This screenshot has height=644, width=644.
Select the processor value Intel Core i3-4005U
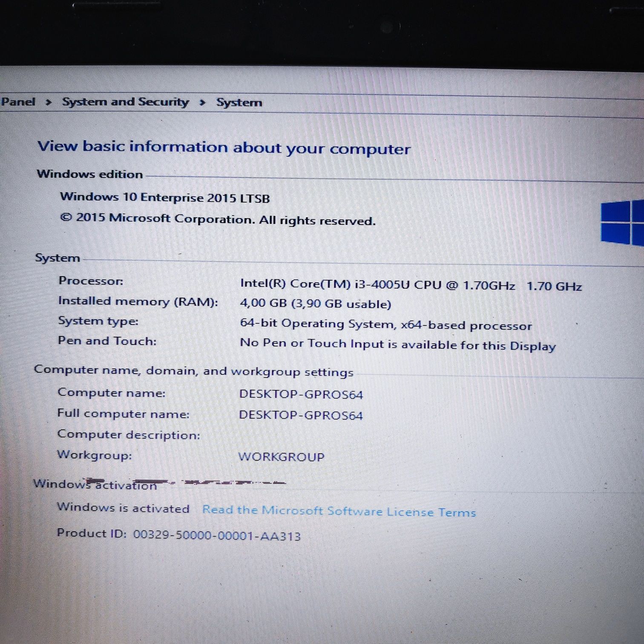pos(377,284)
